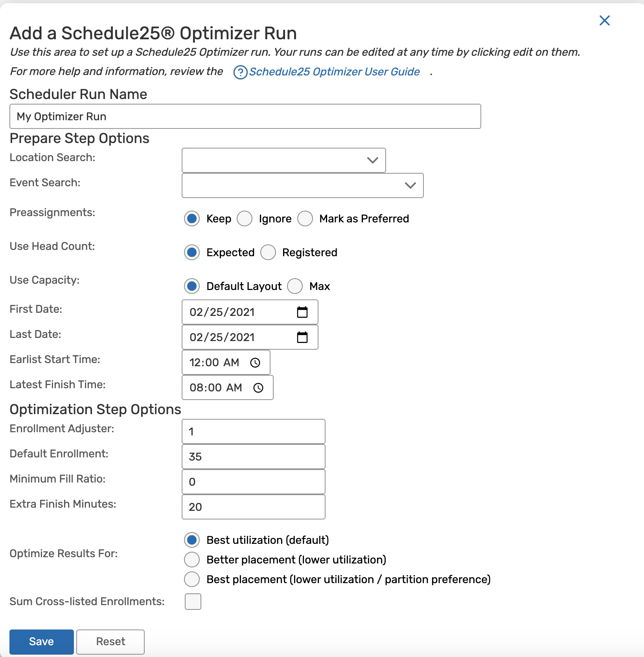Click the Latest Finish Time clock icon
Image resolution: width=644 pixels, height=657 pixels.
(258, 388)
